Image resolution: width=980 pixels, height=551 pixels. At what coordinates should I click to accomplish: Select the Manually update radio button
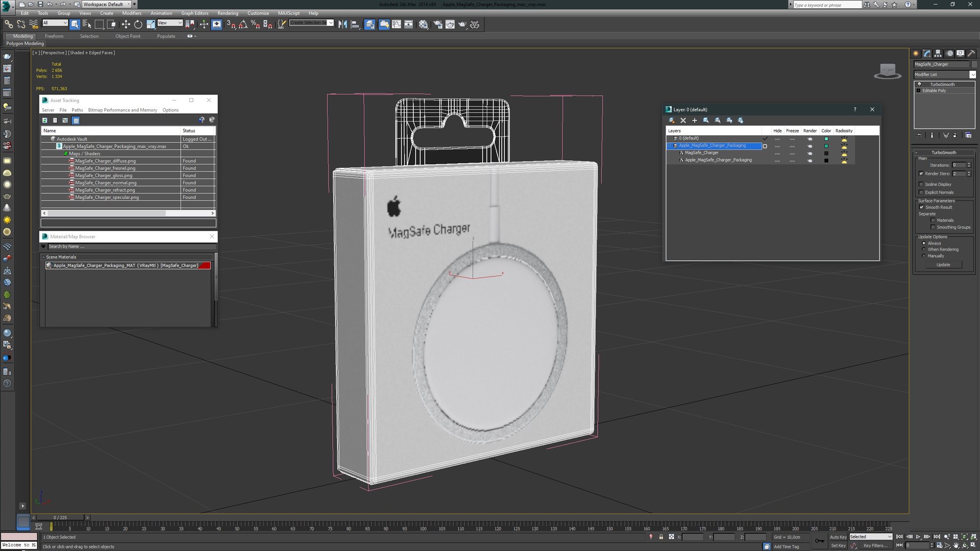click(x=924, y=256)
